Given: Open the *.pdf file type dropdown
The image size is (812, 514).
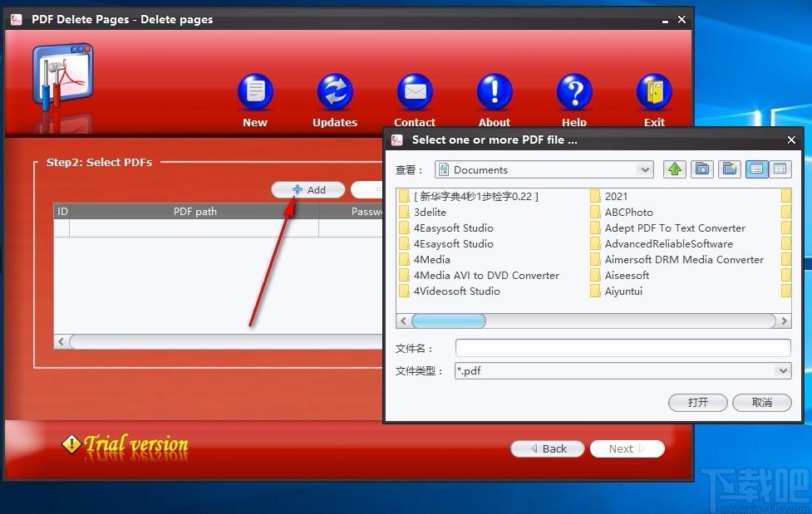Looking at the screenshot, I should [x=782, y=370].
